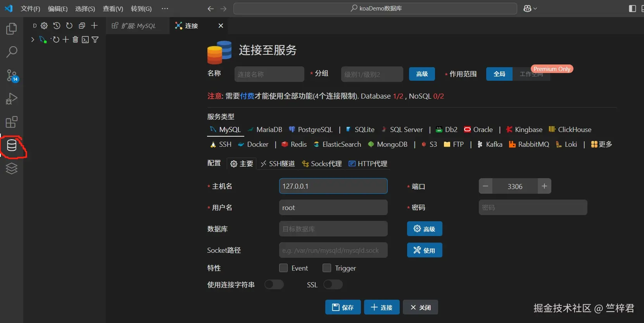Add a new connection via header plus
Screen dimensions: 644x323
point(94,26)
